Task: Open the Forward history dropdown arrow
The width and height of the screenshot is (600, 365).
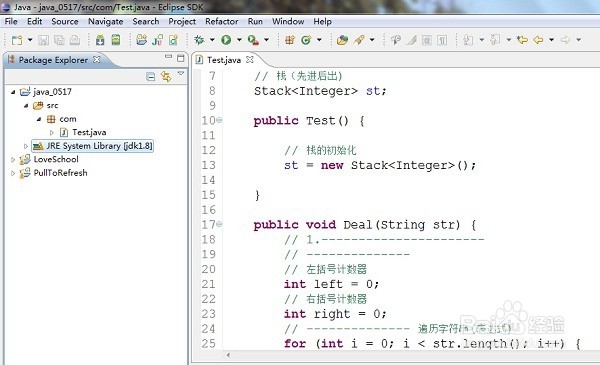Action: coord(579,40)
